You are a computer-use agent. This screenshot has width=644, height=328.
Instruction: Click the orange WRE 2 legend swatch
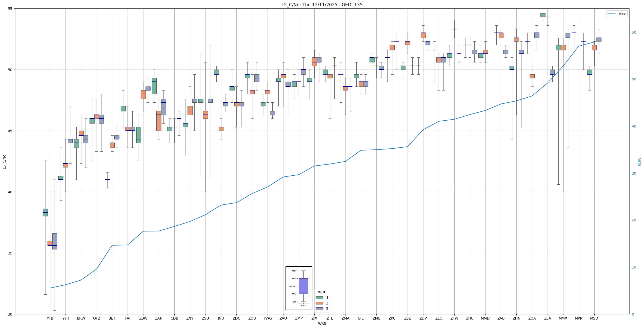point(319,303)
